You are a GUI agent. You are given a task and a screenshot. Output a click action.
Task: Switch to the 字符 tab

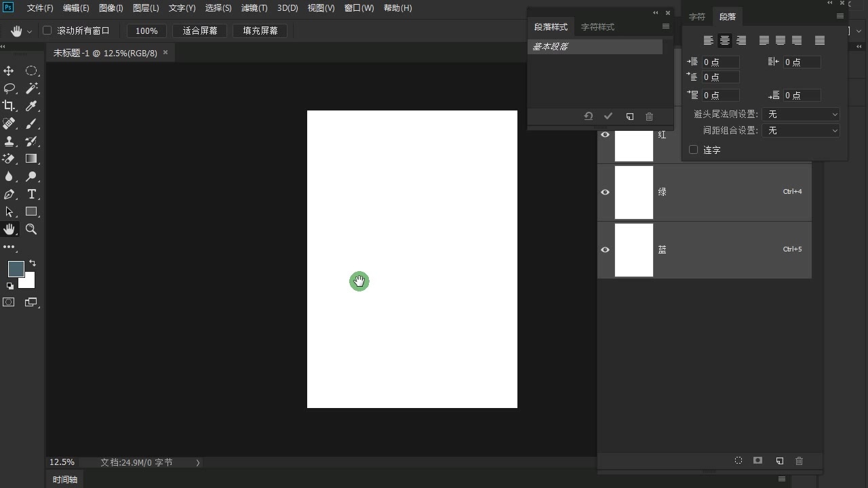pos(697,16)
